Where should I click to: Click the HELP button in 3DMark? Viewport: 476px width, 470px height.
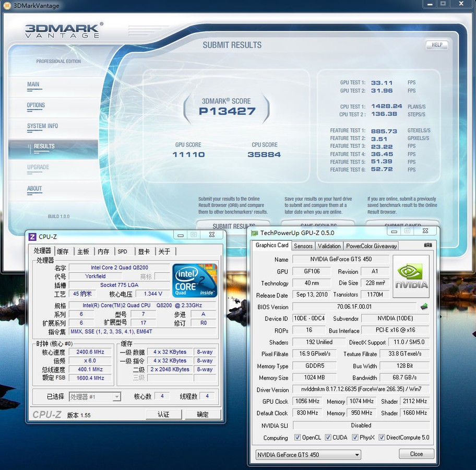point(436,45)
